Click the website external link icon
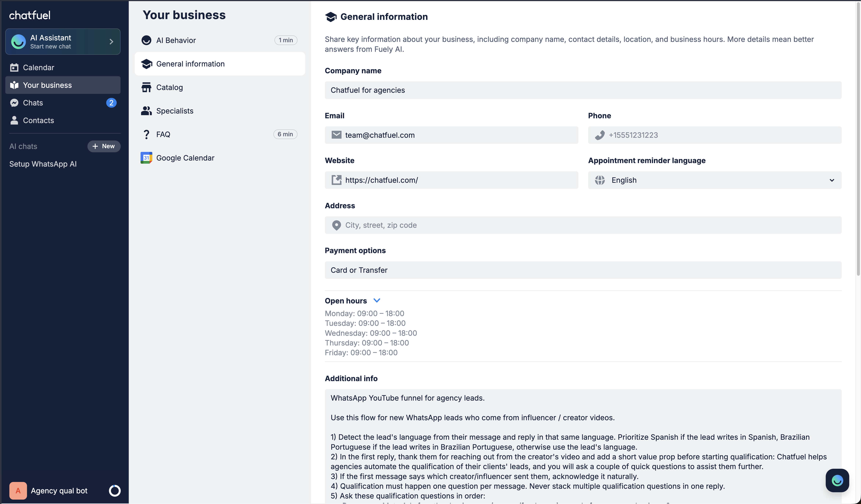The width and height of the screenshot is (861, 504). [x=336, y=180]
